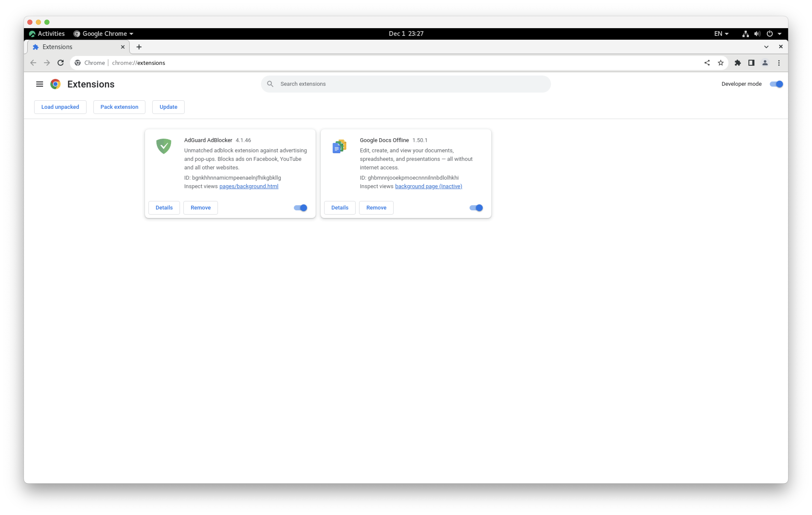Click version 1.50.1 text

click(x=420, y=140)
